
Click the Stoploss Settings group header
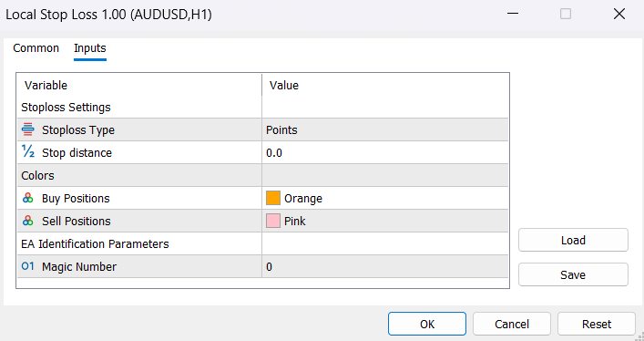[66, 108]
